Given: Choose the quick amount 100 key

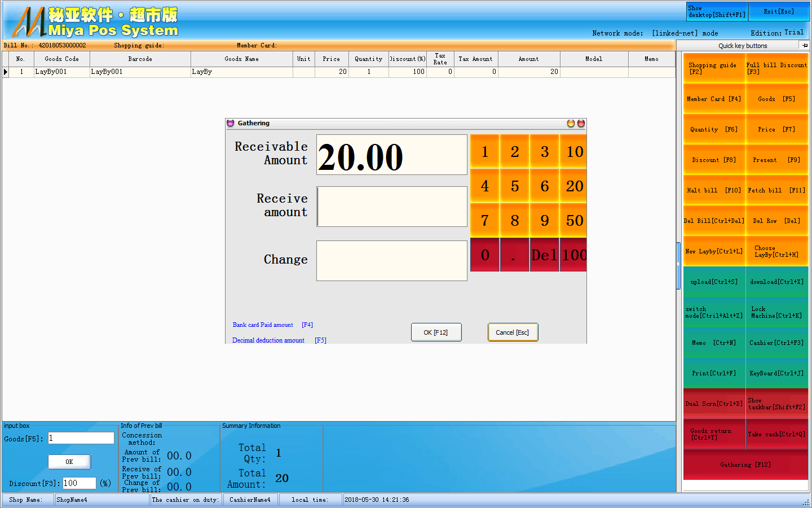Looking at the screenshot, I should pyautogui.click(x=574, y=255).
